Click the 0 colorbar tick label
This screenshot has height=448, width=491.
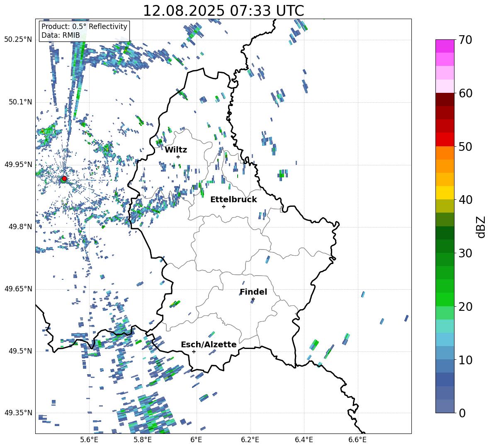(x=462, y=413)
